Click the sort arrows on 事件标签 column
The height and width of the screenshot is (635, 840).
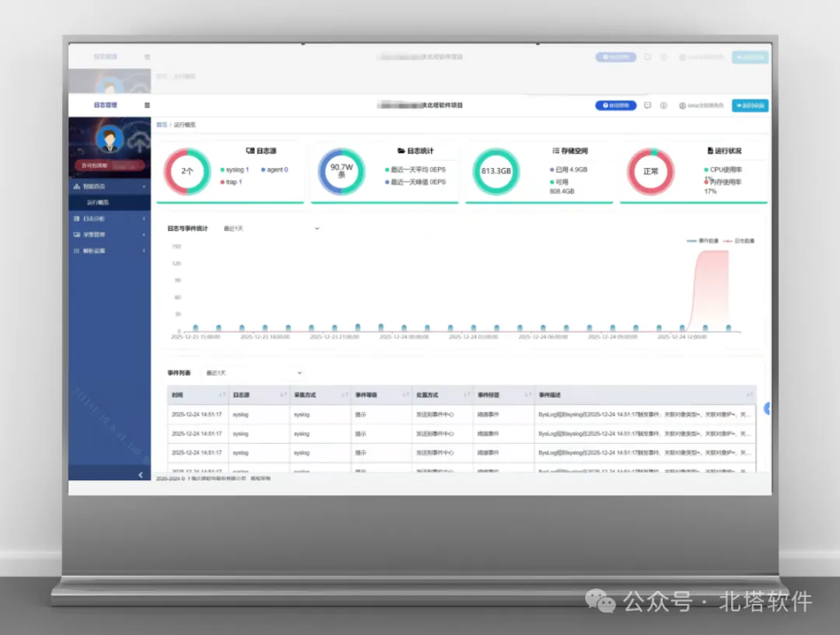pyautogui.click(x=527, y=395)
